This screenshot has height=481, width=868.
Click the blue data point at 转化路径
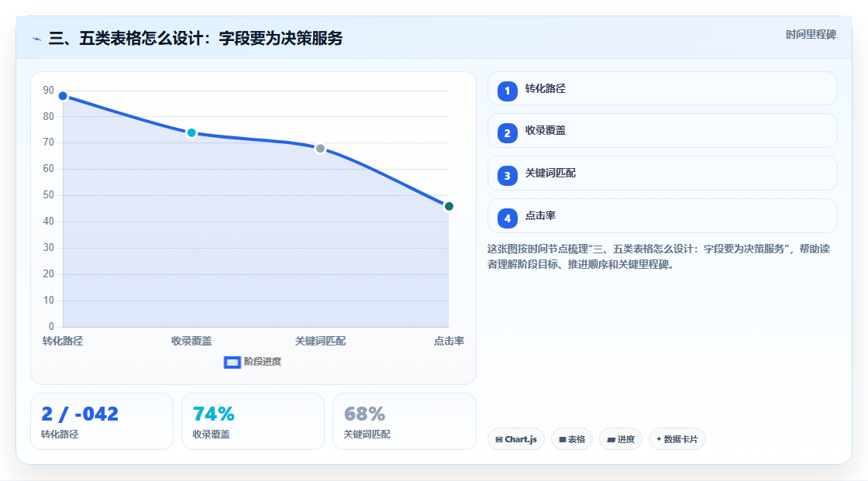pyautogui.click(x=63, y=96)
